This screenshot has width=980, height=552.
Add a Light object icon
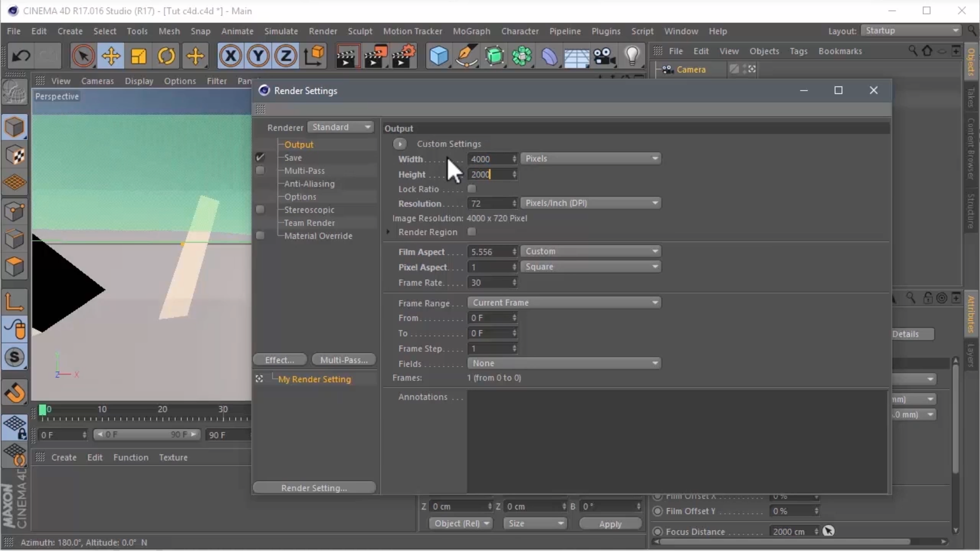pyautogui.click(x=632, y=56)
